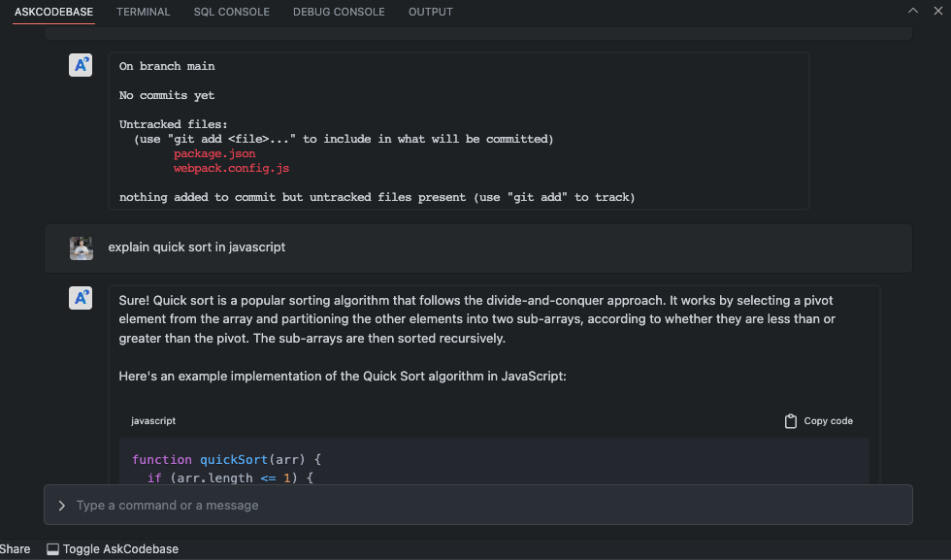Click the AskCodebase AI avatar beside the git output

pyautogui.click(x=81, y=65)
